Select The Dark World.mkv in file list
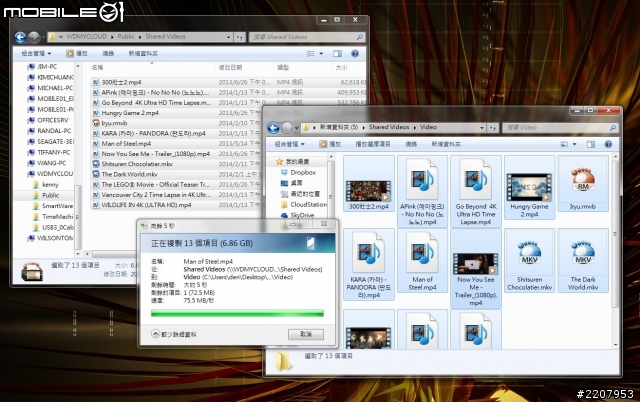This screenshot has width=640, height=402. pos(176,174)
